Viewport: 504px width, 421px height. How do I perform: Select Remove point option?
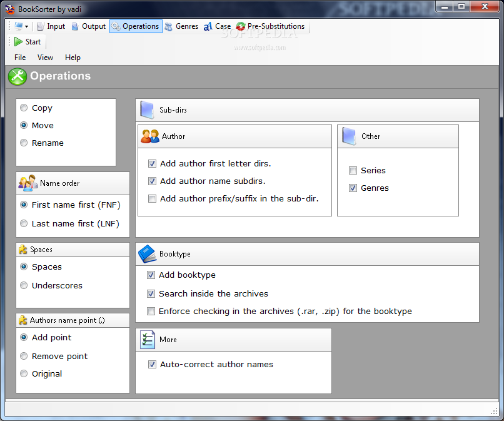tap(24, 356)
